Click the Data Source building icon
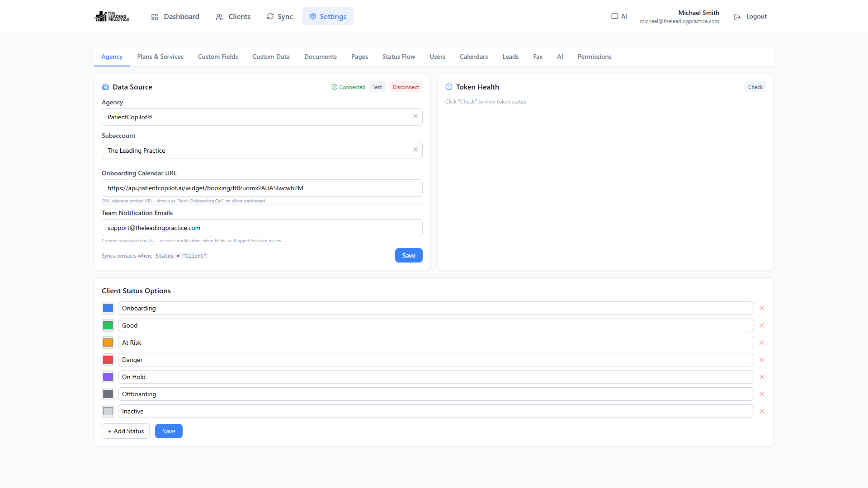The width and height of the screenshot is (868, 488). 105,87
